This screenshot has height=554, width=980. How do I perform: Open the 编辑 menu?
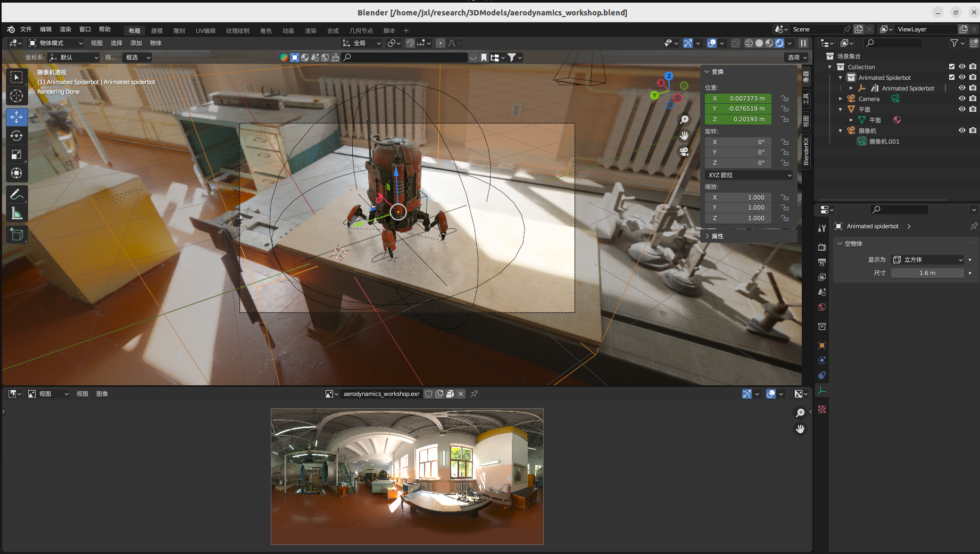pyautogui.click(x=46, y=29)
